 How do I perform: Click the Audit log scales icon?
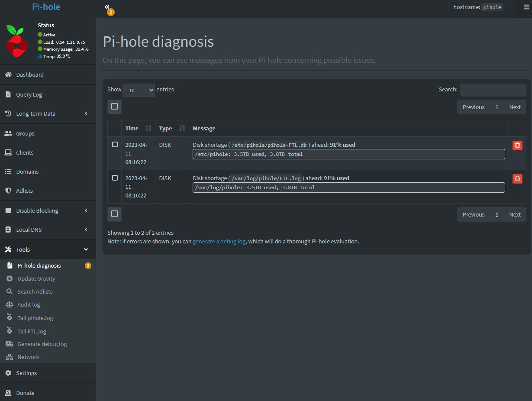(x=10, y=304)
